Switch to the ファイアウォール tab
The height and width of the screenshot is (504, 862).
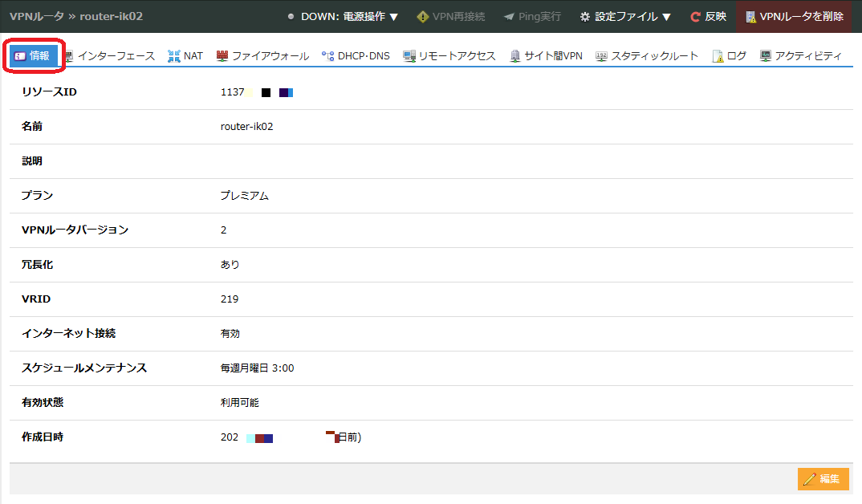coord(262,55)
